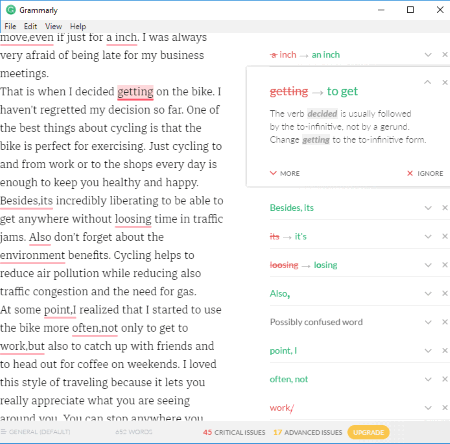Collapse the 'getting → to get' card
Screen dimensions: 450x444
point(428,82)
